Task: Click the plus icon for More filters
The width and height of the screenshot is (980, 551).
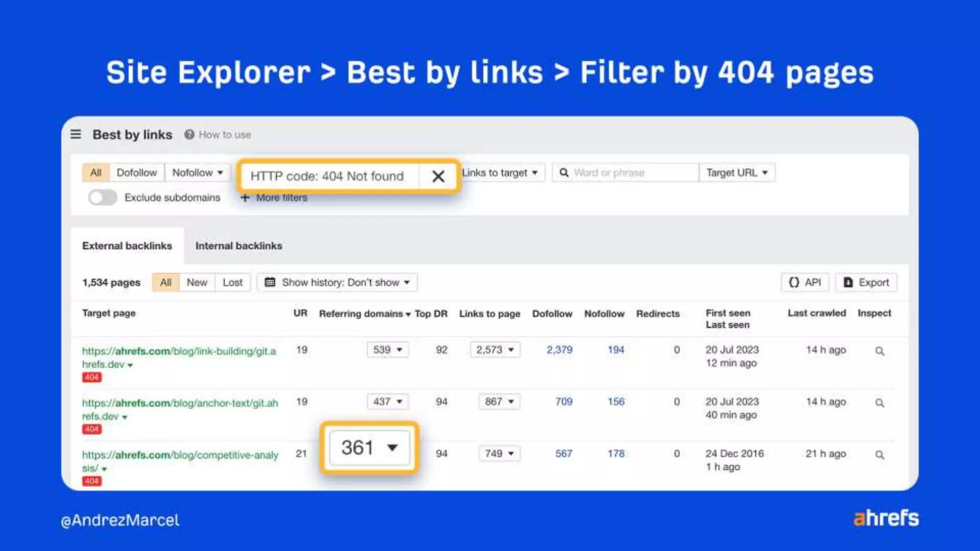Action: click(245, 198)
